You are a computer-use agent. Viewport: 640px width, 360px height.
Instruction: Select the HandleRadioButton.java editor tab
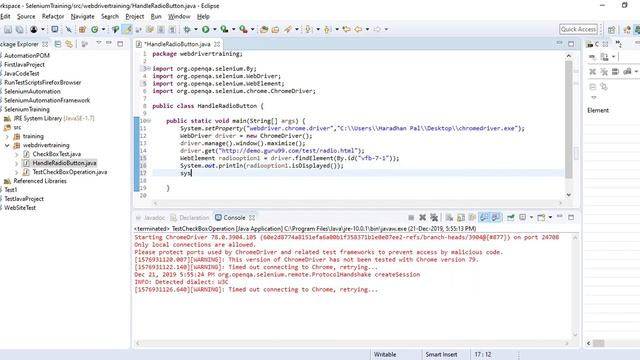(177, 44)
